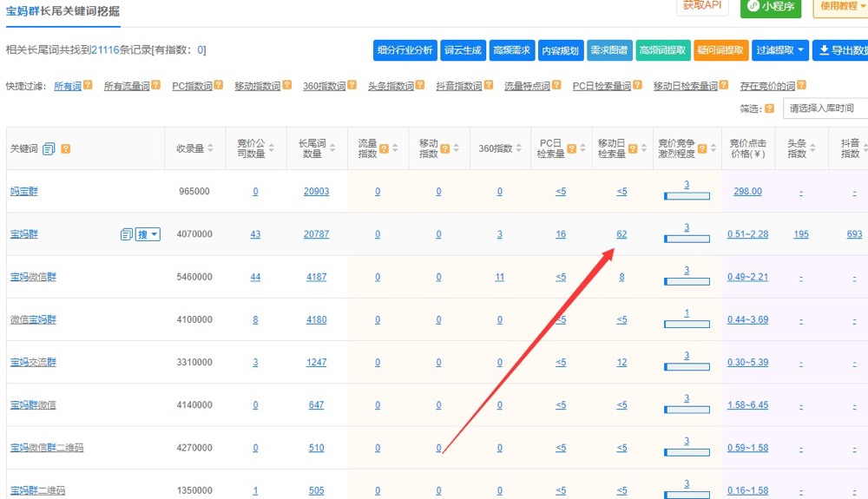Sort by 360指数 column arrows
This screenshot has height=499, width=868.
click(x=519, y=148)
